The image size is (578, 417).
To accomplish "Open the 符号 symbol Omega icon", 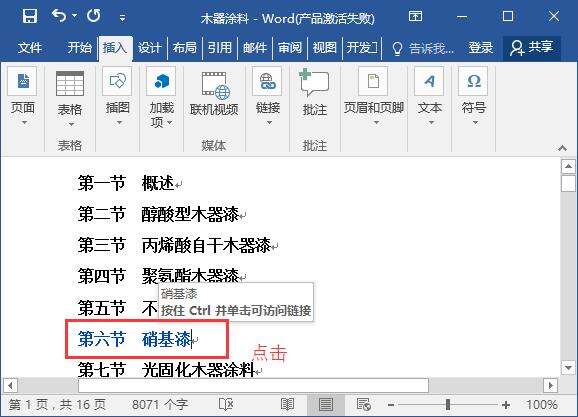I will pyautogui.click(x=473, y=81).
